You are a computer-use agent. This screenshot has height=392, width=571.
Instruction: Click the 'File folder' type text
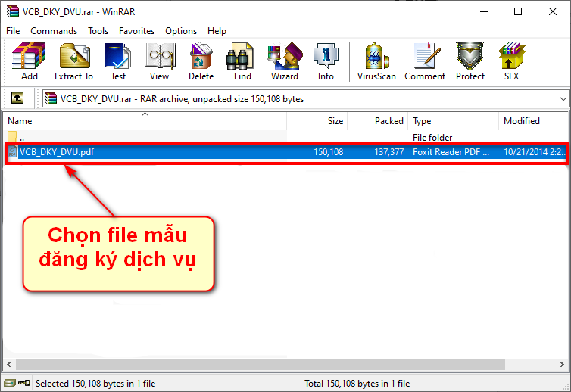coord(432,137)
